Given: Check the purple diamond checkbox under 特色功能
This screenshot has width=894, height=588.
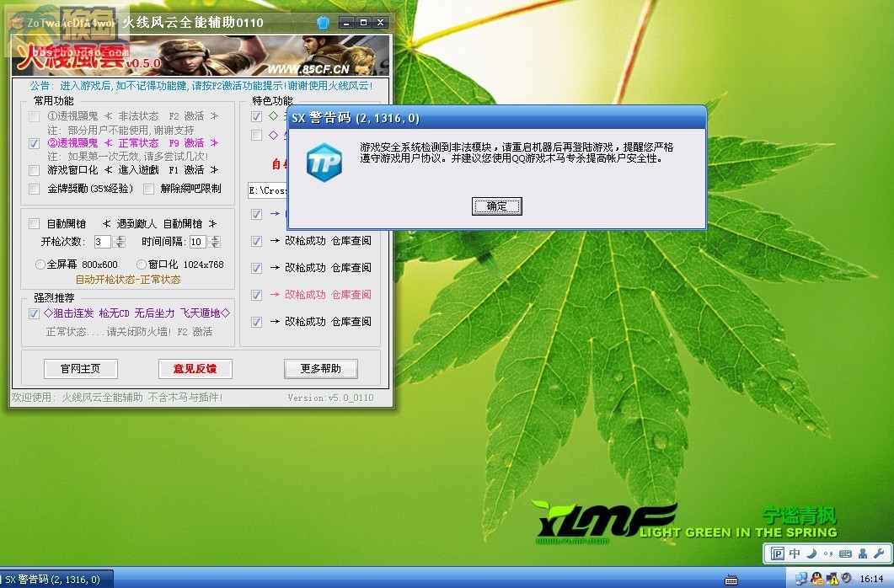Looking at the screenshot, I should point(256,135).
